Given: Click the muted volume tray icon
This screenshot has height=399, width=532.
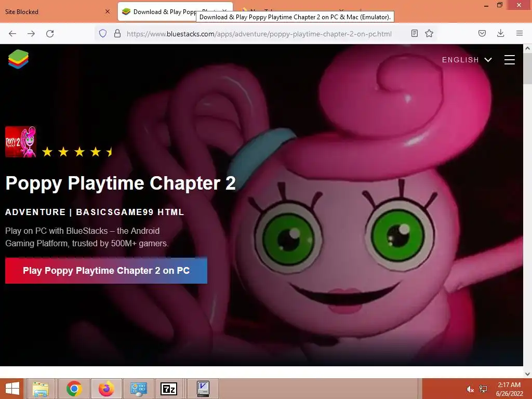Looking at the screenshot, I should (x=470, y=389).
